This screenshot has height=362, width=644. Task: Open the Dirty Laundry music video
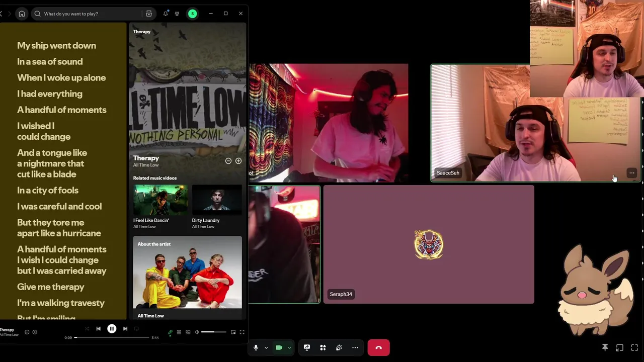click(217, 200)
